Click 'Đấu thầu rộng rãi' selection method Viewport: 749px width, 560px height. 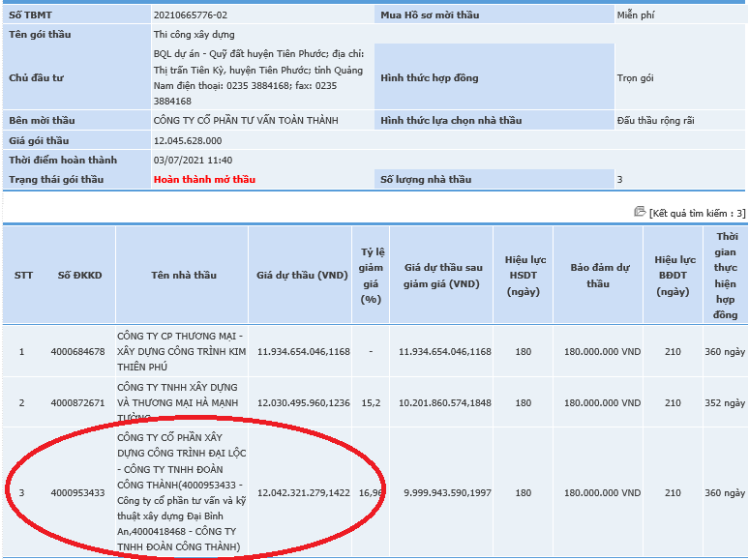pyautogui.click(x=655, y=120)
